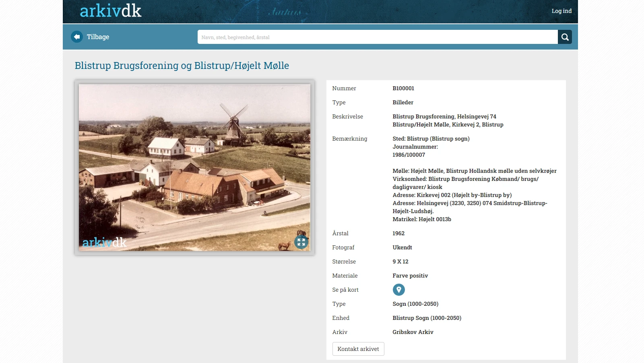Click the Farve positiv material value

click(x=410, y=276)
